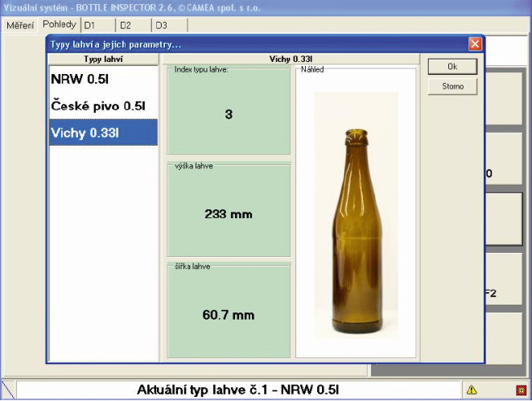Image resolution: width=532 pixels, height=401 pixels.
Task: Click the bottle height 233 mm field
Action: 229,210
